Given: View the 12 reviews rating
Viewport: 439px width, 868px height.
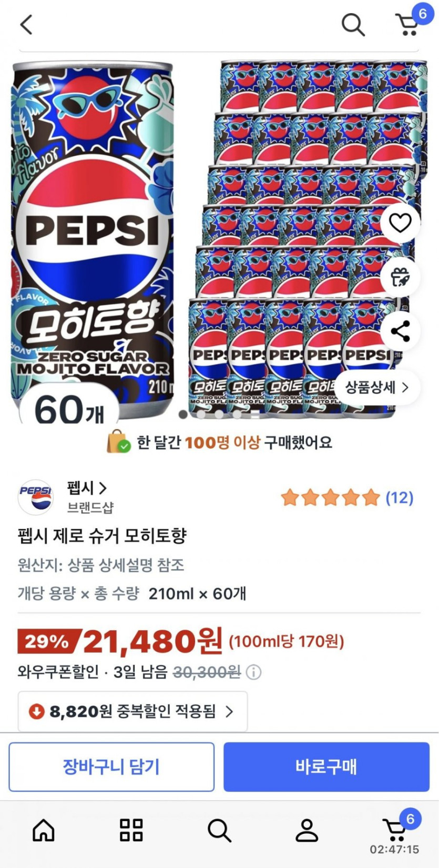Looking at the screenshot, I should 347,497.
